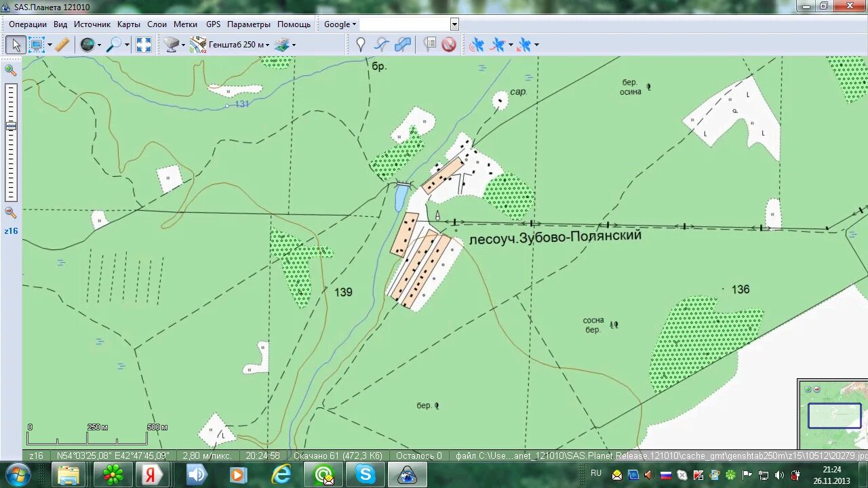Pick the ruler distance measurement tool
Viewport: 868px width, 488px height.
(x=62, y=45)
